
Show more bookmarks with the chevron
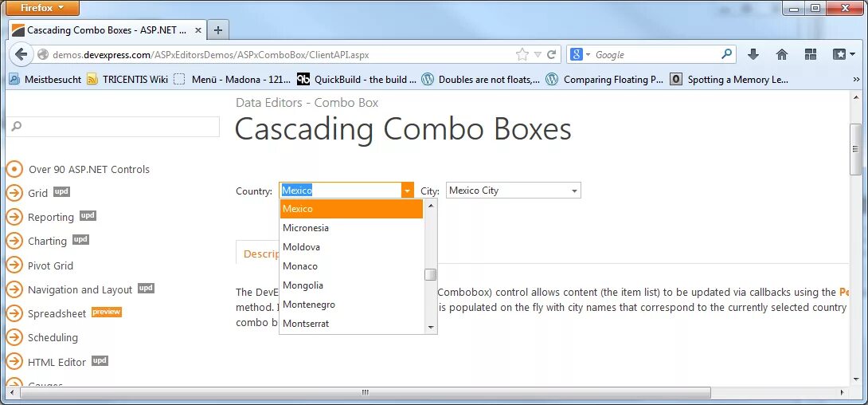point(856,79)
